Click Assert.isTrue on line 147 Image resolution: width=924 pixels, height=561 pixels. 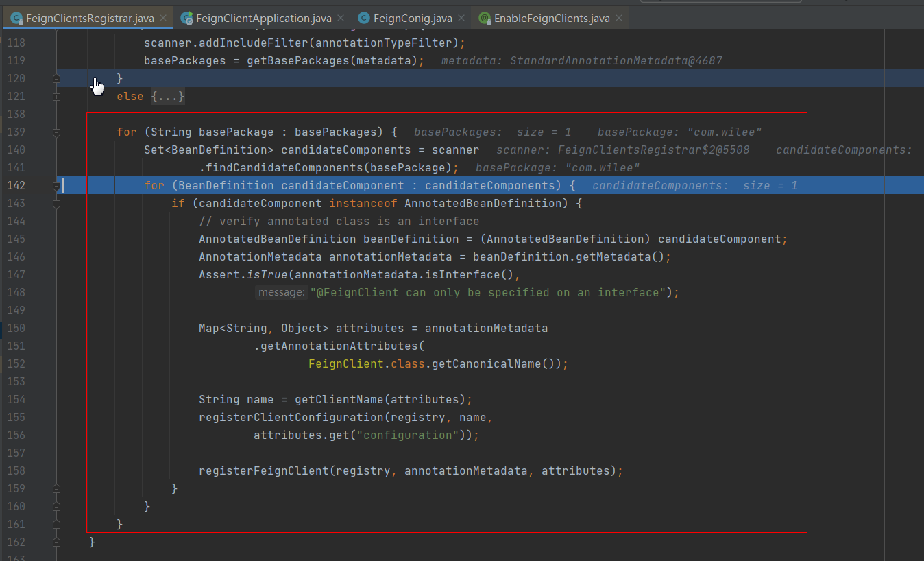tap(243, 274)
